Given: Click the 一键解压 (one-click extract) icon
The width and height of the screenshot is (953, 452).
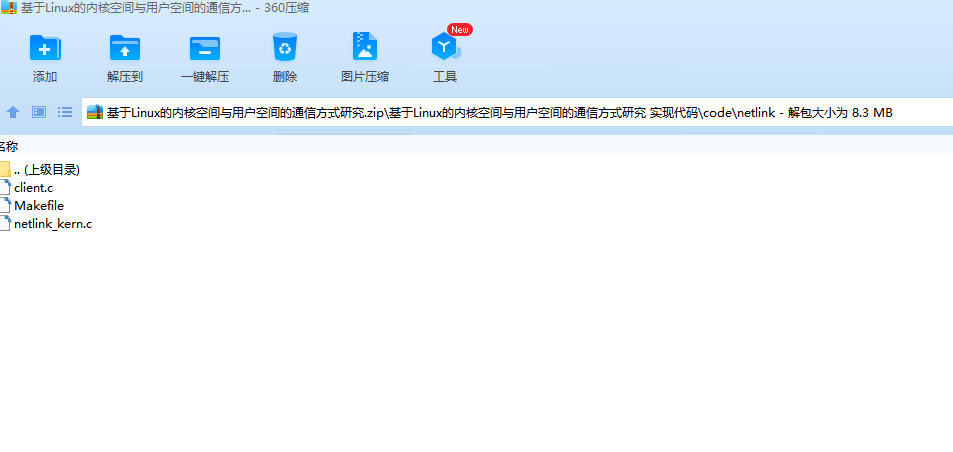Looking at the screenshot, I should point(205,48).
